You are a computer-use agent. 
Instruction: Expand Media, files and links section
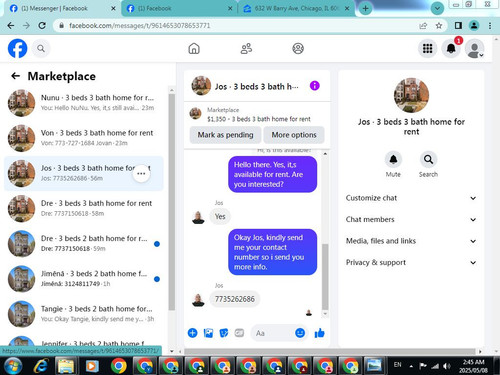coord(411,241)
